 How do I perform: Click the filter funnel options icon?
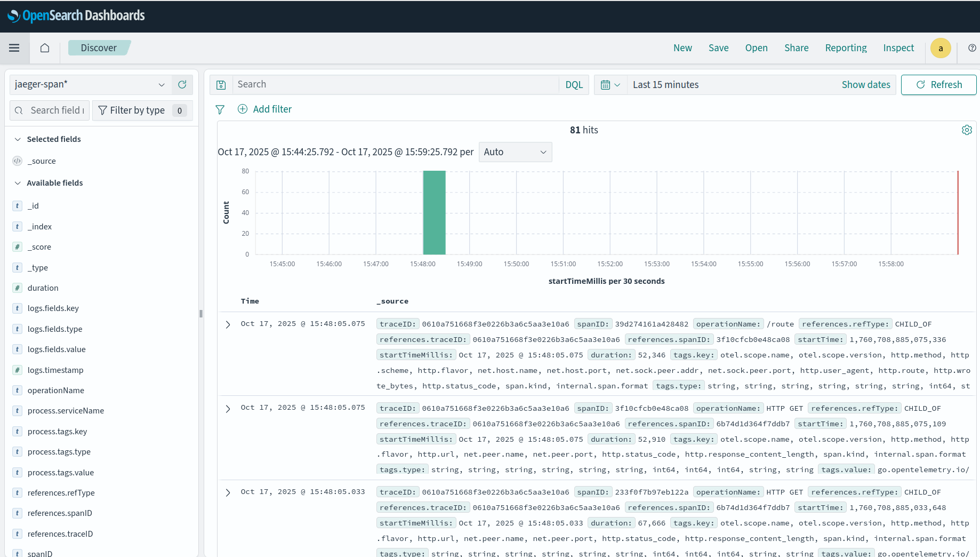coord(220,109)
